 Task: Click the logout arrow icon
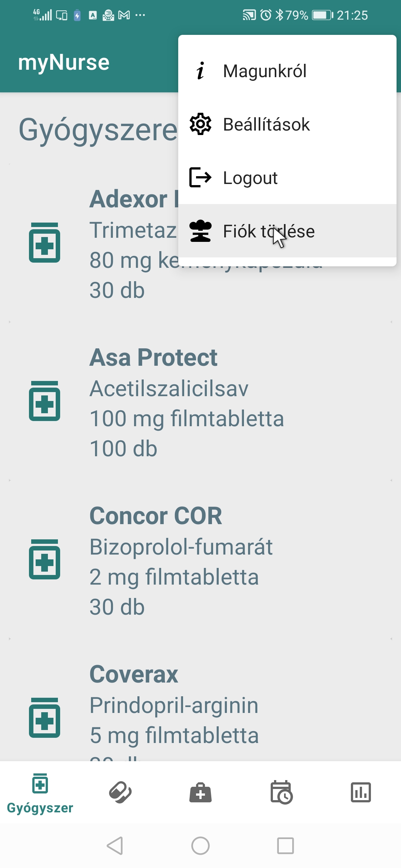(x=200, y=178)
